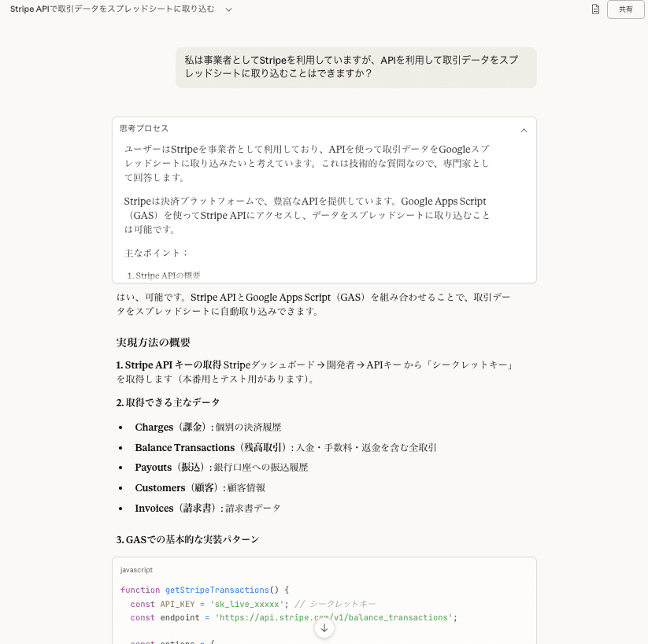Collapse the 思考プロセス panel chevron
Image resolution: width=648 pixels, height=644 pixels.
click(524, 130)
